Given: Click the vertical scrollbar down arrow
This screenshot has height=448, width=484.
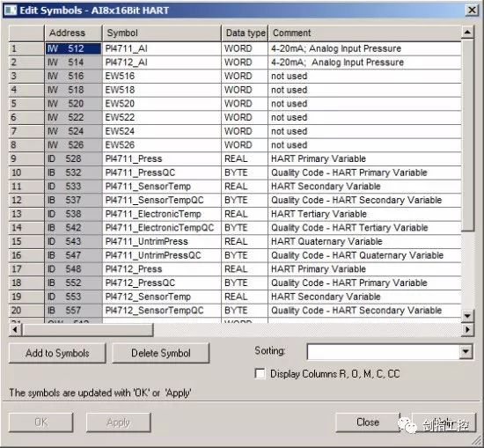Looking at the screenshot, I should point(467,316).
